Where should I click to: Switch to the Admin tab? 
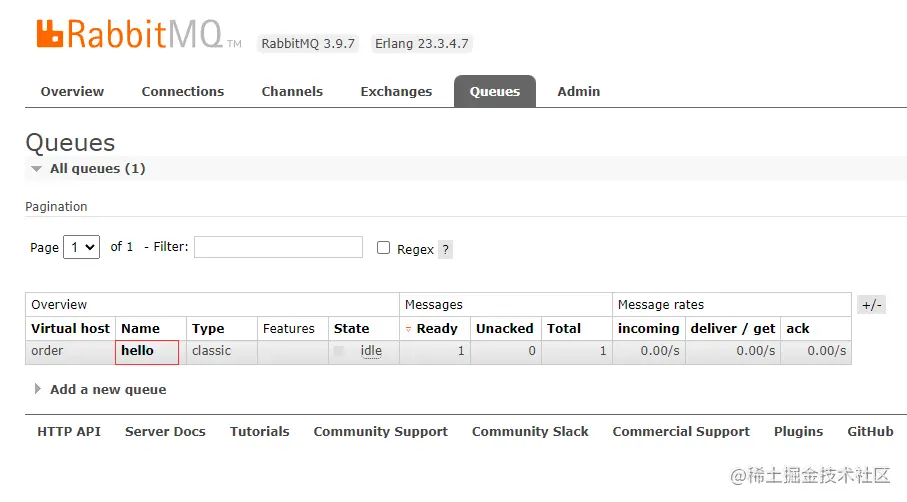click(x=578, y=91)
